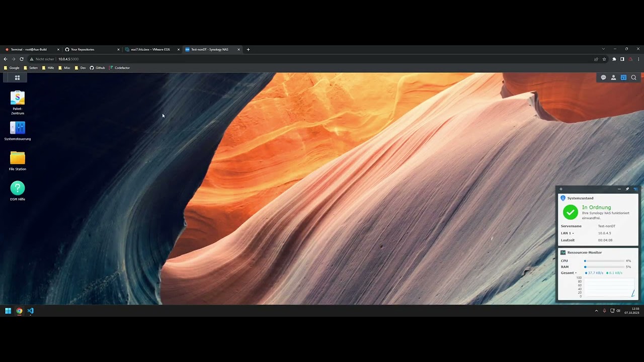This screenshot has height=362, width=644.
Task: Open the Hilfe bookmark folder
Action: click(x=48, y=68)
